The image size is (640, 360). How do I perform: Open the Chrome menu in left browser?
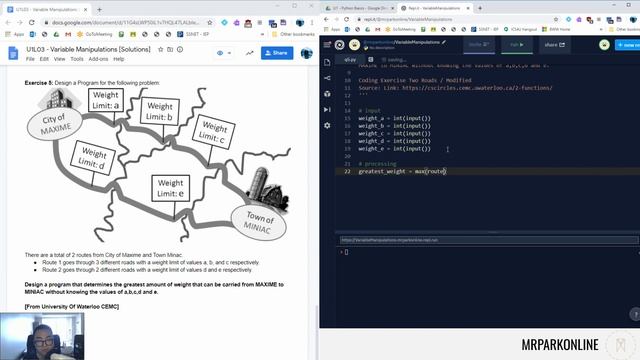coord(312,22)
